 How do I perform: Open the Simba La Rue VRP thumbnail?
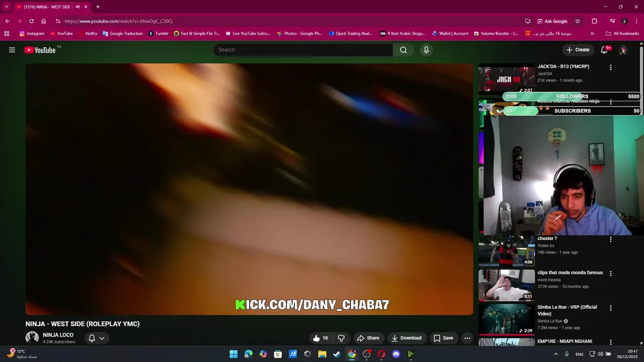click(507, 319)
